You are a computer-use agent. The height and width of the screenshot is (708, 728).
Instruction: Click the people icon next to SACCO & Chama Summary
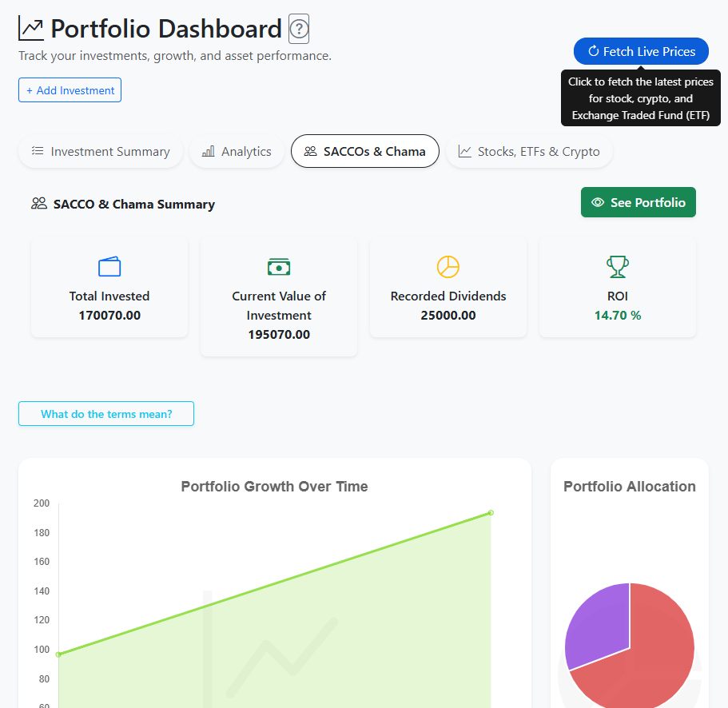click(x=39, y=204)
